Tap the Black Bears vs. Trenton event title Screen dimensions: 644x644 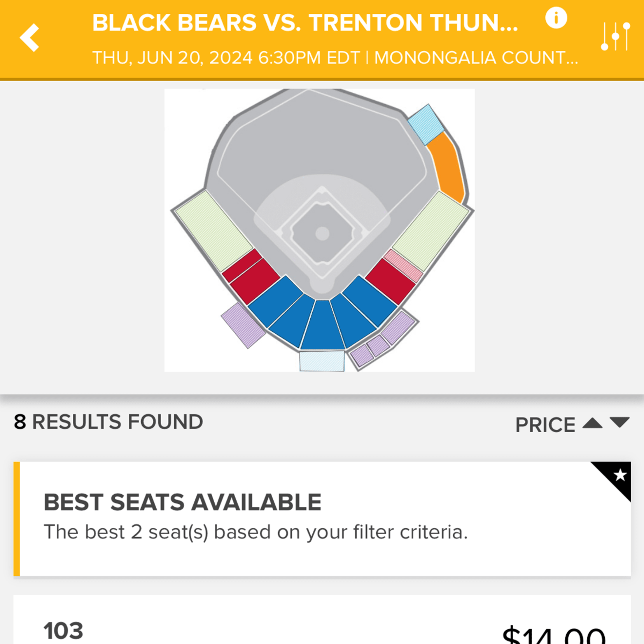[305, 23]
